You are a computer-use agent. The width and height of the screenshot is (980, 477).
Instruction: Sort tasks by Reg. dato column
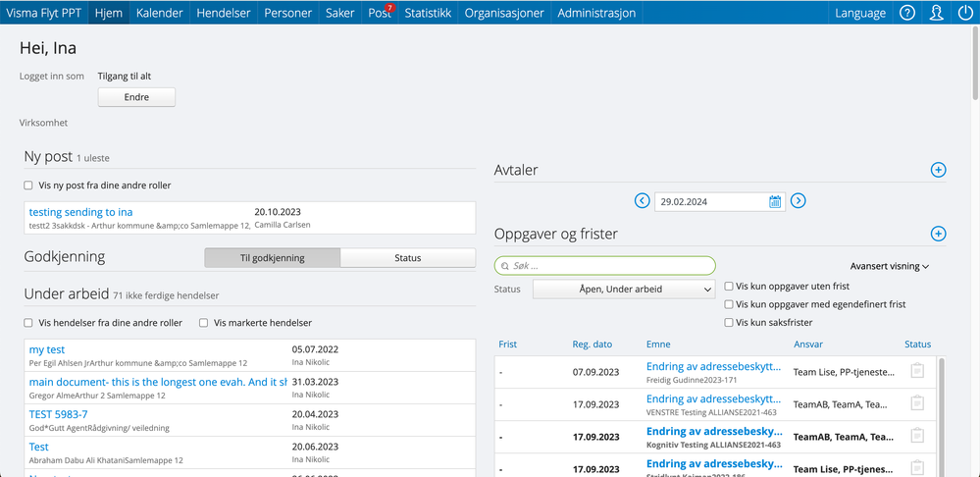[593, 344]
